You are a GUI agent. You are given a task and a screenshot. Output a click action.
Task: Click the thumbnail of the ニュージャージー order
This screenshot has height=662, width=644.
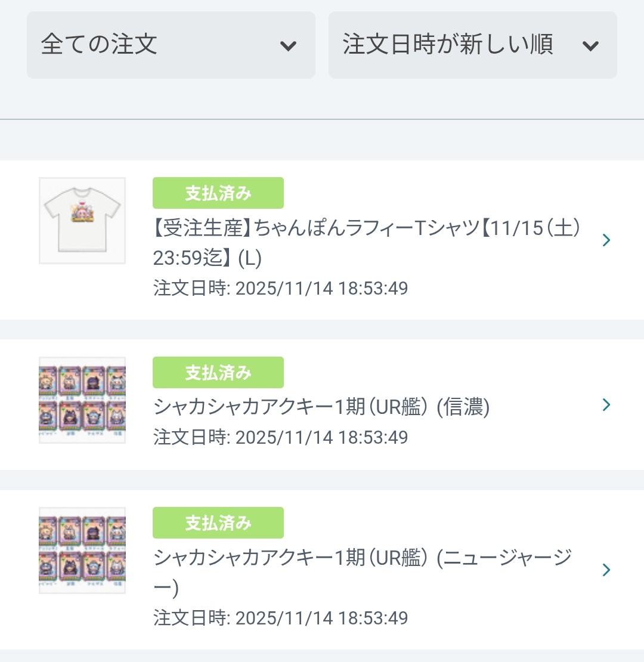82,550
